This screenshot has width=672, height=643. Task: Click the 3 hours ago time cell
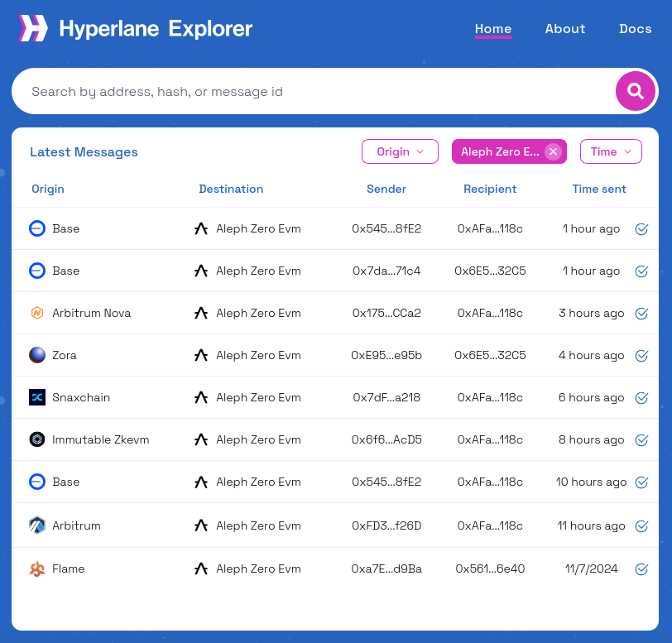coord(592,314)
